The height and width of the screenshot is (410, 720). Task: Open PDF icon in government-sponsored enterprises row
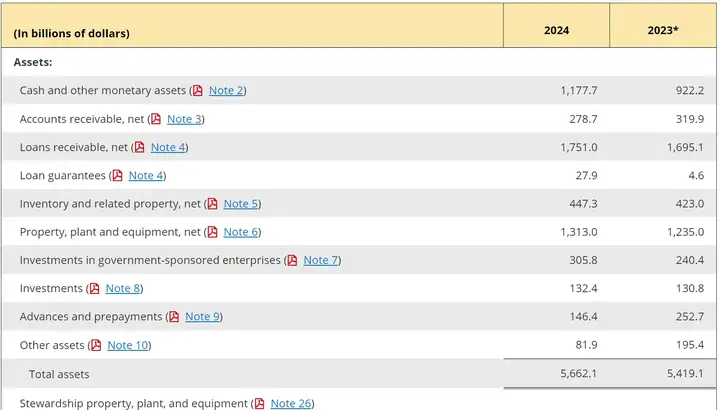(292, 260)
